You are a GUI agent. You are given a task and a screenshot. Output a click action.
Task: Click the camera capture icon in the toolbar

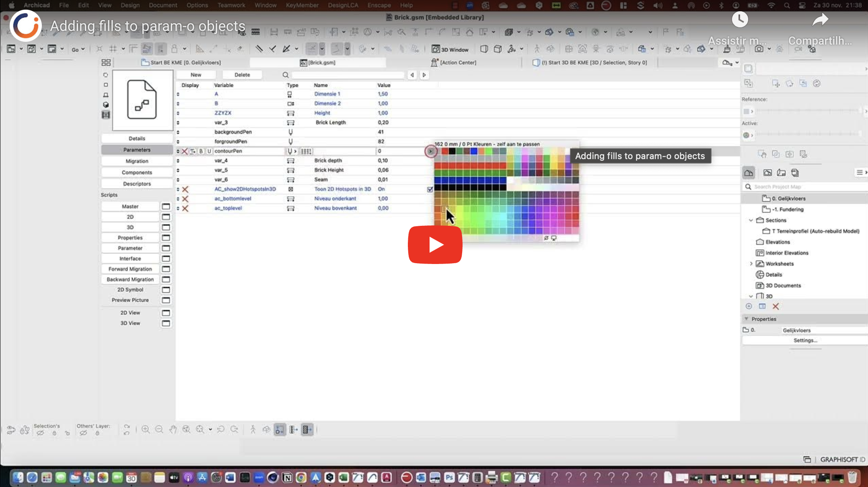point(759,49)
